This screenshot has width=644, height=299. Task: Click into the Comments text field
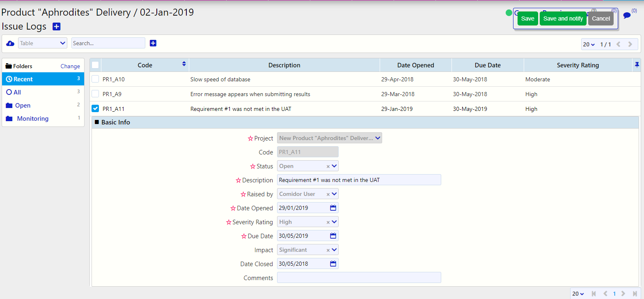(359, 278)
